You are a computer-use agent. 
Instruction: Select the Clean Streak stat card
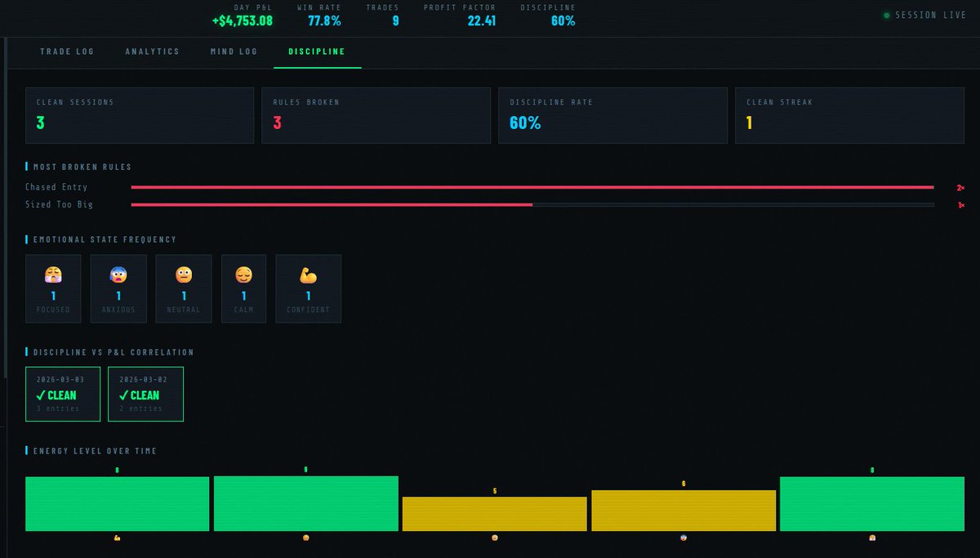849,116
